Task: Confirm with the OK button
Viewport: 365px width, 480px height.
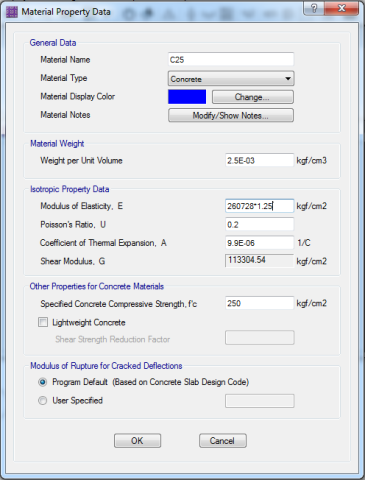Action: [137, 441]
